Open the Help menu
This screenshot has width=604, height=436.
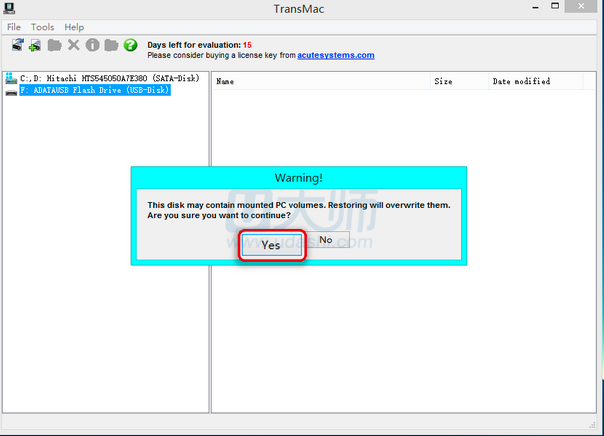click(74, 27)
